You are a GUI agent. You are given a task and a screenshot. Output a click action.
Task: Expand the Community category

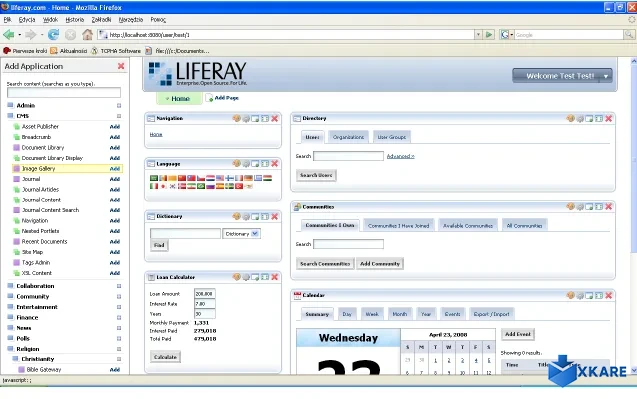pyautogui.click(x=119, y=297)
